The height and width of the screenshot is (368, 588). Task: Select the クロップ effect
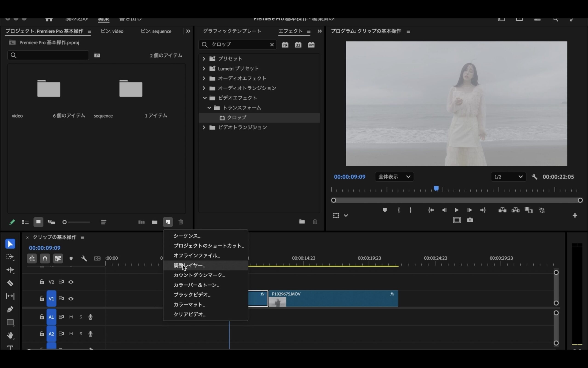coord(259,118)
